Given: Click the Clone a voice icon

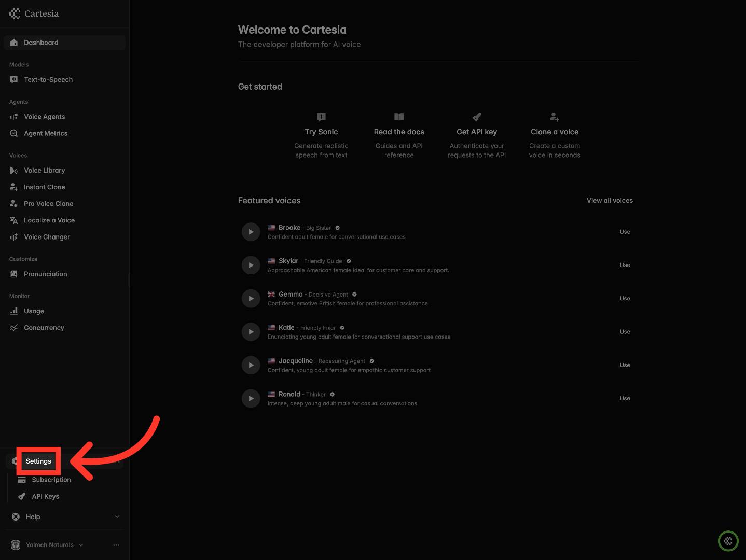Looking at the screenshot, I should click(x=555, y=117).
